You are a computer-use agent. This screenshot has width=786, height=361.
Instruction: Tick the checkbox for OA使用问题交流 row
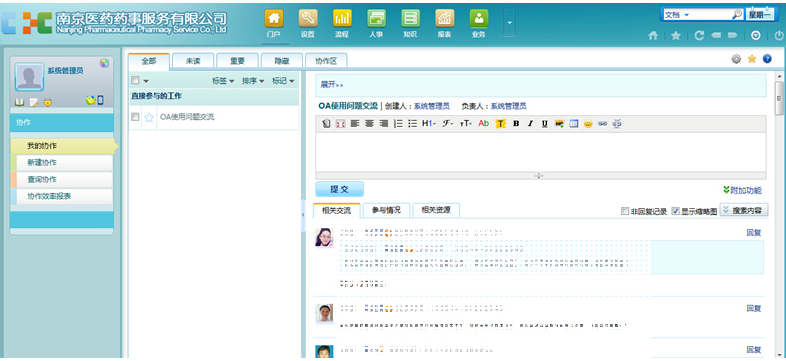[135, 117]
